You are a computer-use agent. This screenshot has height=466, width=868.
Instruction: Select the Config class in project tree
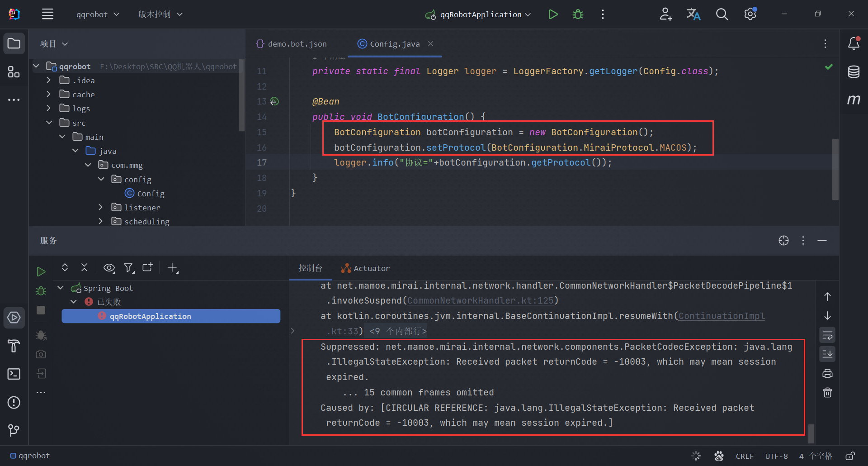(x=145, y=193)
